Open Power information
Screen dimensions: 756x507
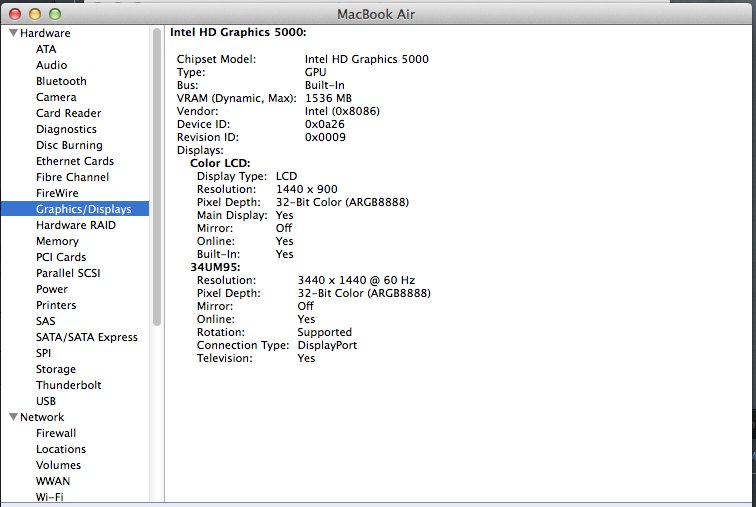(52, 289)
